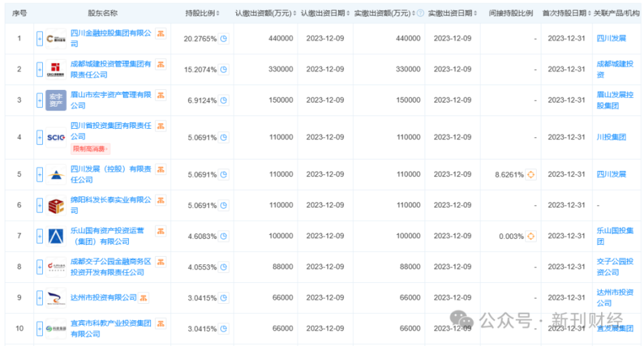
Task: Click the indirect holding icon beside 0.003%
Action: pos(531,236)
